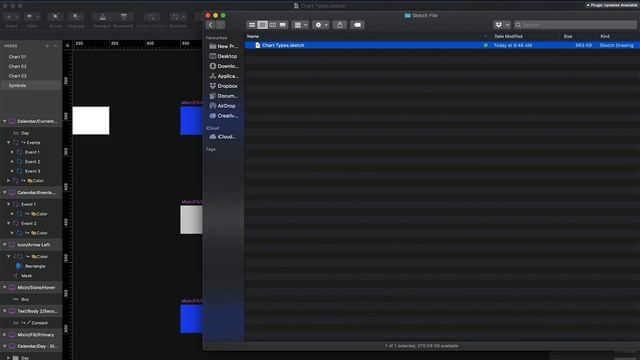Expand the Mixin/Fill/Primary symbol group
The image size is (640, 360).
pyautogui.click(x=4, y=335)
